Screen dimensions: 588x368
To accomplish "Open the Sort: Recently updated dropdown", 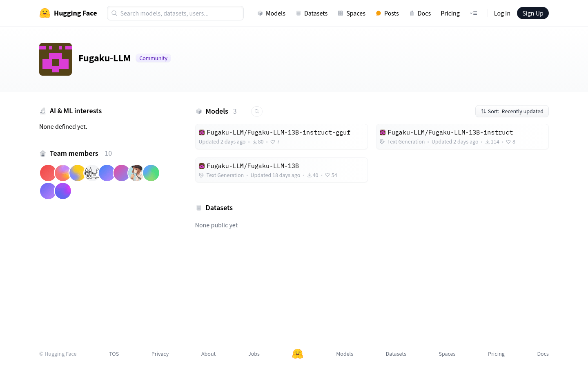I will click(512, 111).
